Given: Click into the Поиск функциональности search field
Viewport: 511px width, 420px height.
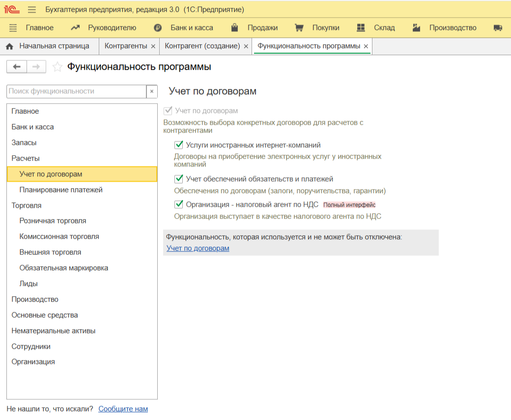Looking at the screenshot, I should point(76,91).
